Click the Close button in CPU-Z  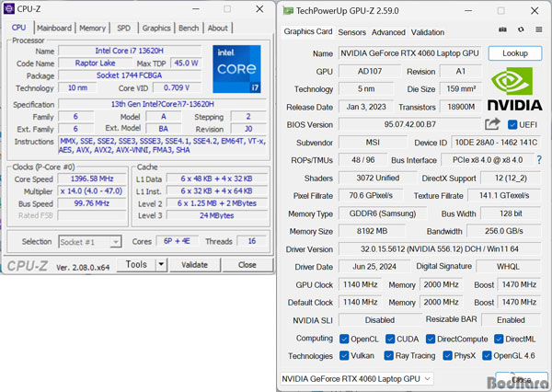click(247, 265)
